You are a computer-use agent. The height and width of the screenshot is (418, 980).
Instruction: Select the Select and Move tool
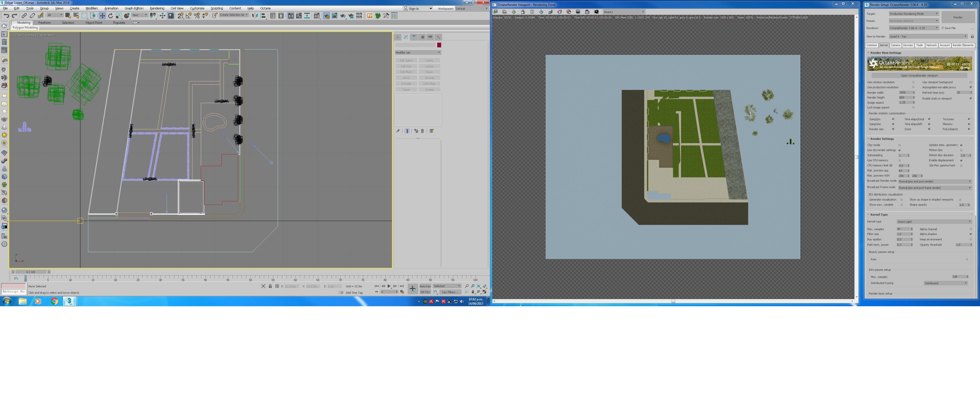coord(102,16)
